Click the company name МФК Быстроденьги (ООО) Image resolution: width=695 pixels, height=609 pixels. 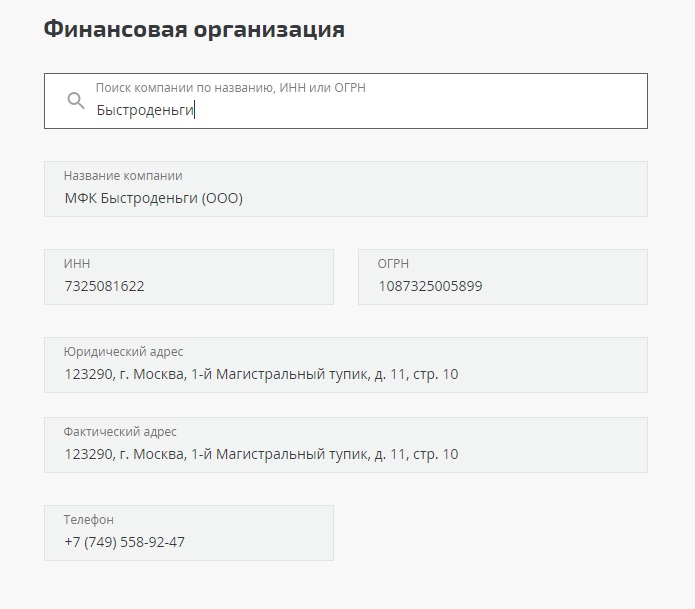(x=153, y=198)
